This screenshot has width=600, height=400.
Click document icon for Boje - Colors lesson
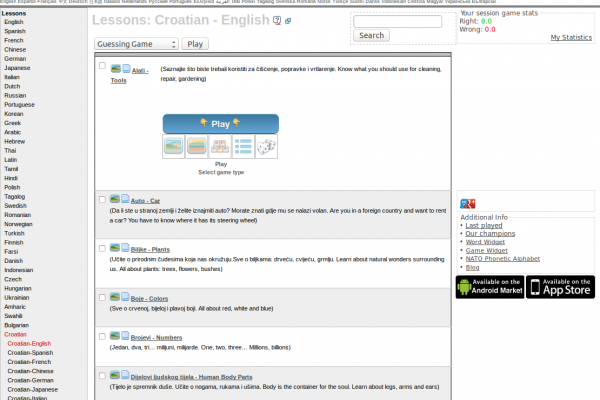[125, 297]
